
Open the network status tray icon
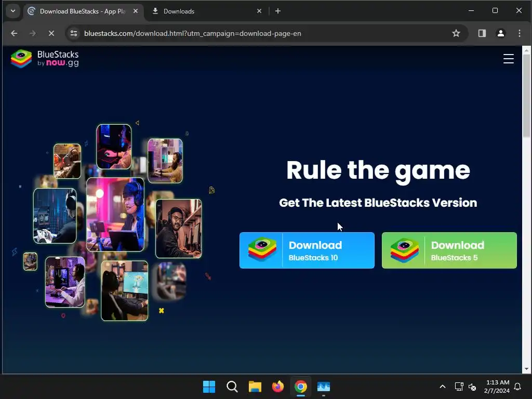459,387
